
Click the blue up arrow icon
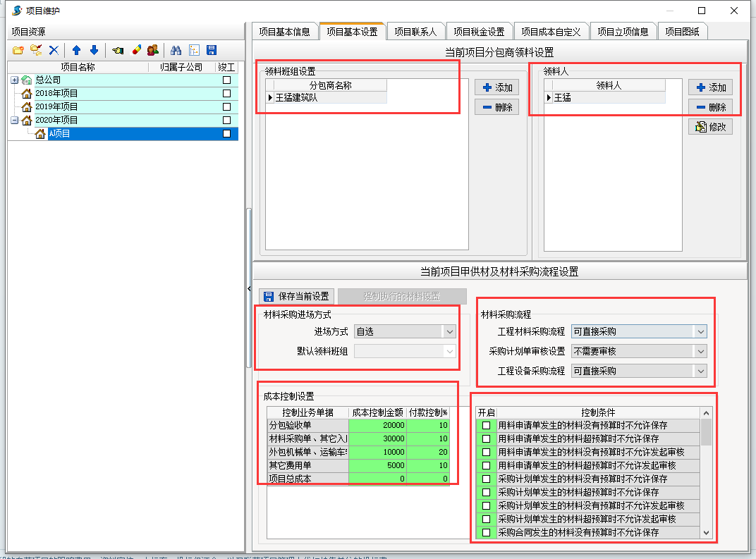tap(76, 50)
